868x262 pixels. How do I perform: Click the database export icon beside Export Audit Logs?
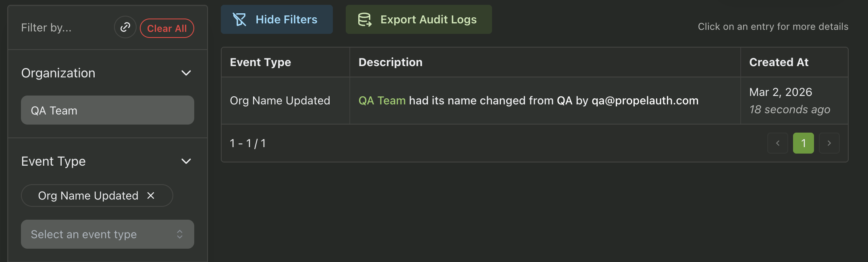coord(365,19)
